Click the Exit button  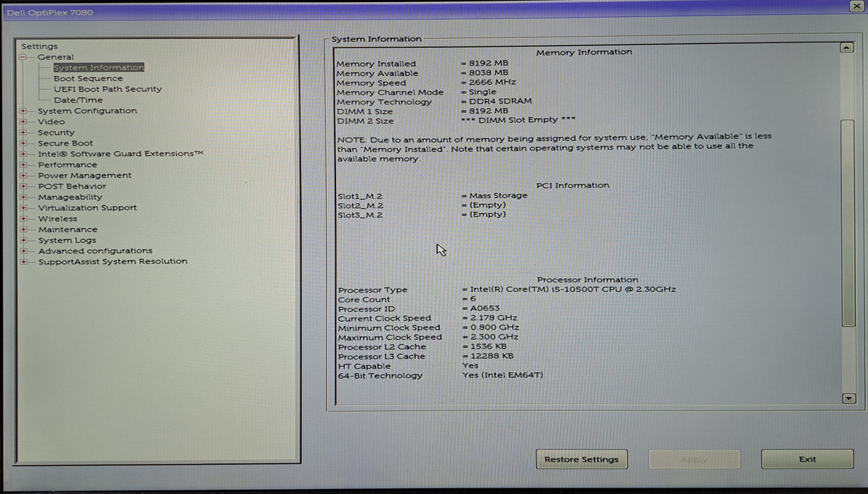tap(807, 459)
